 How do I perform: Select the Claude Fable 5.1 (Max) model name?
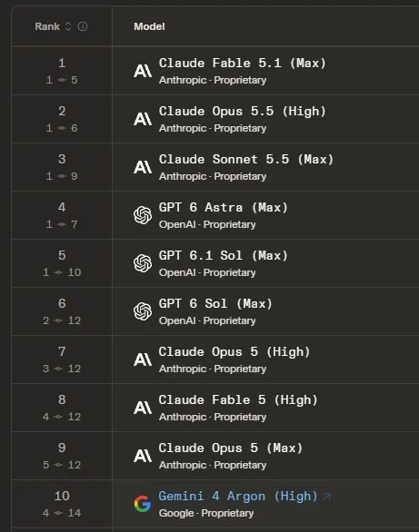tap(243, 64)
